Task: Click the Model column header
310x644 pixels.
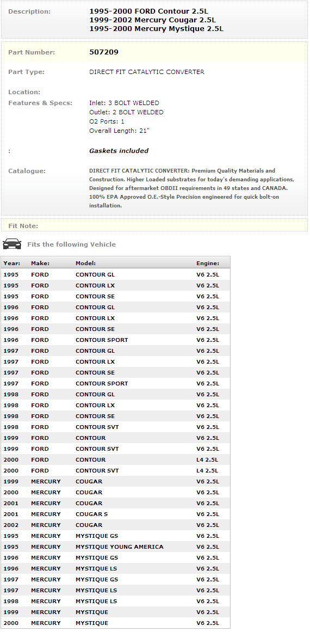Action: [86, 263]
